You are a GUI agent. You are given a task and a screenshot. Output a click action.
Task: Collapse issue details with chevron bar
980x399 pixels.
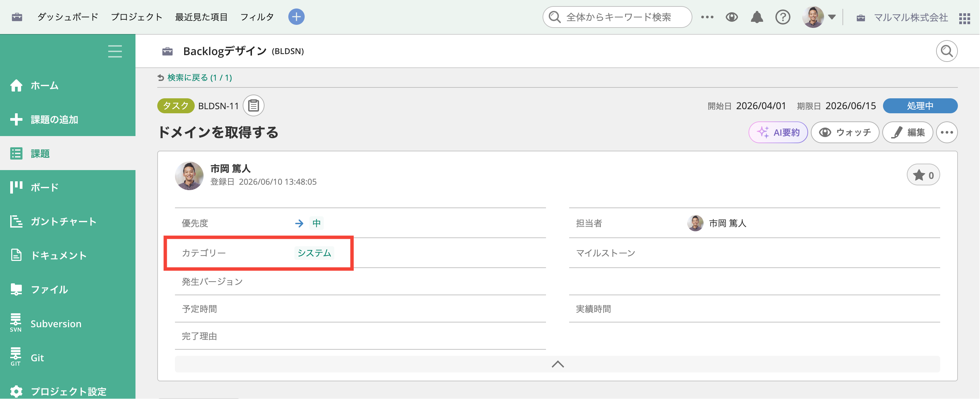(x=557, y=364)
